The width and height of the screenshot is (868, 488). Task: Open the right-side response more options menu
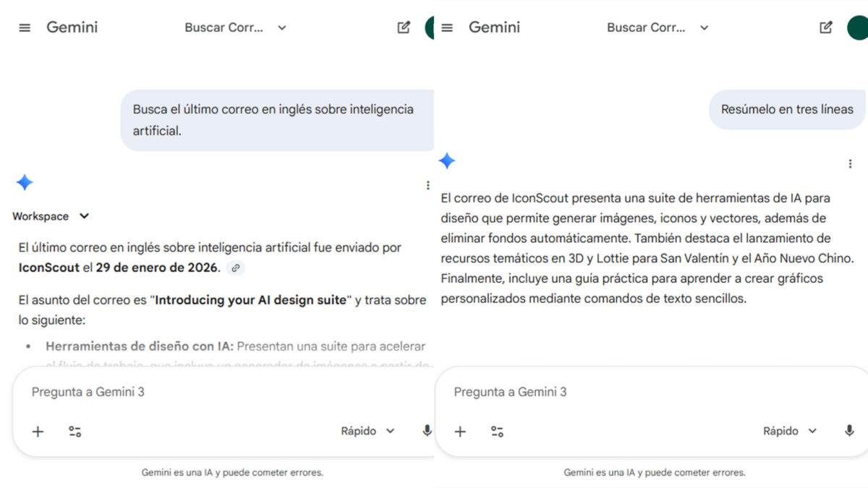(x=850, y=163)
